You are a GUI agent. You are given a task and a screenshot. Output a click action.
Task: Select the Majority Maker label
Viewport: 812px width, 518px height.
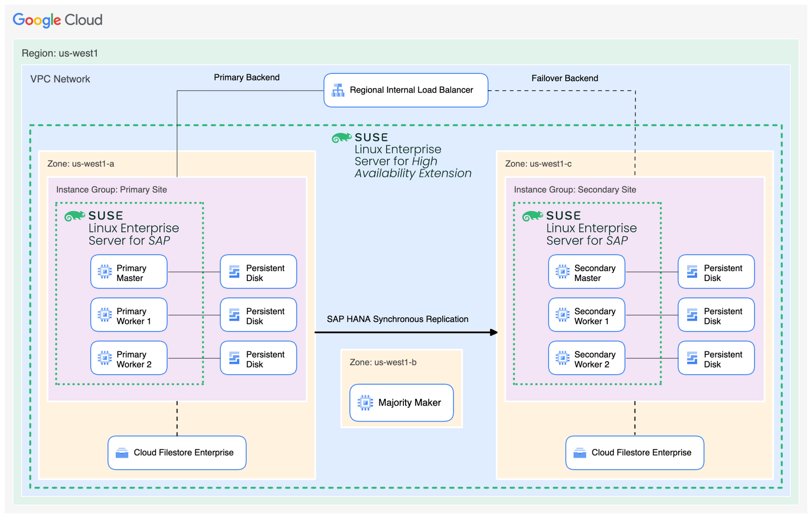[x=409, y=403]
